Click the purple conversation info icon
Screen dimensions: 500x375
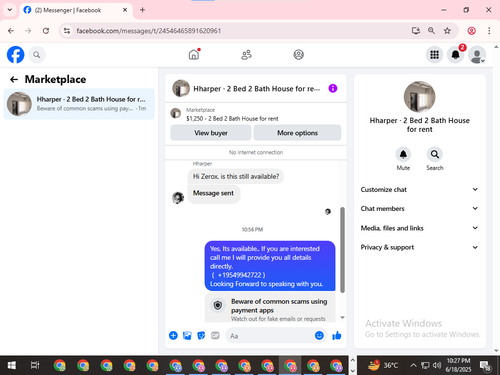click(x=333, y=88)
